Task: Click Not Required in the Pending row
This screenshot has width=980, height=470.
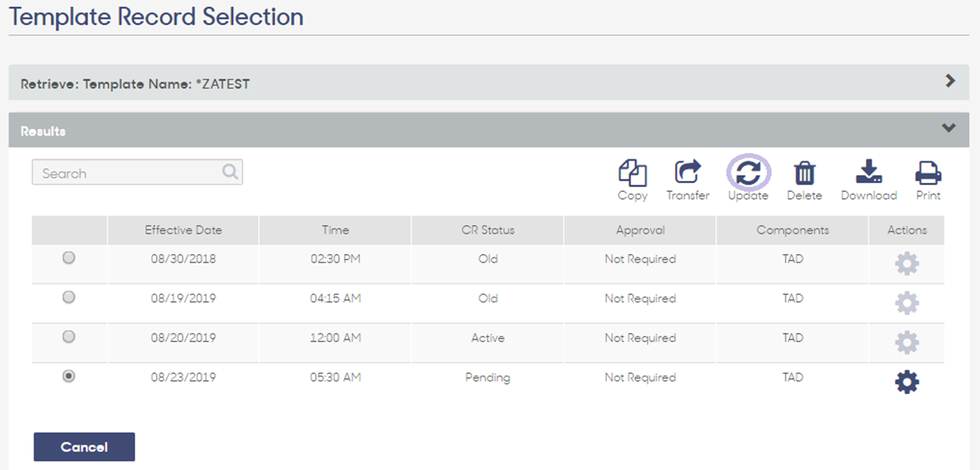Action: pos(640,378)
